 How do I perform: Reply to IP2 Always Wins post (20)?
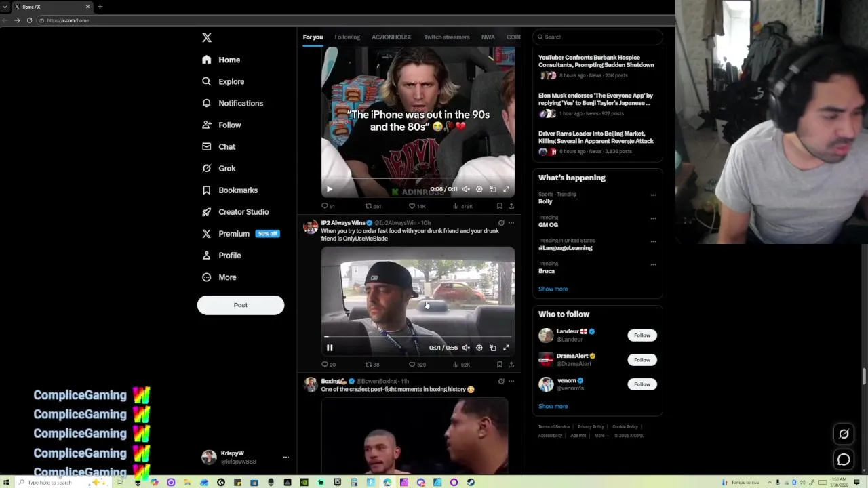(328, 365)
